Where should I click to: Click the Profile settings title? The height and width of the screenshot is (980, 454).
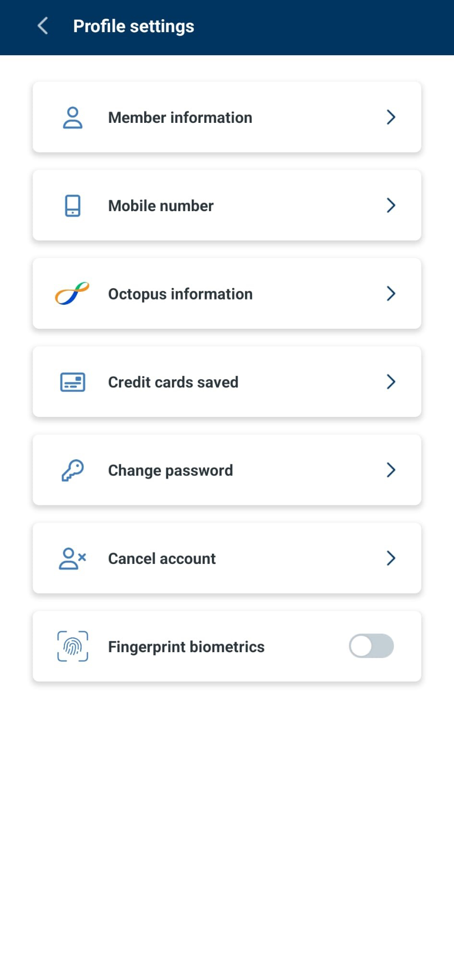(134, 26)
